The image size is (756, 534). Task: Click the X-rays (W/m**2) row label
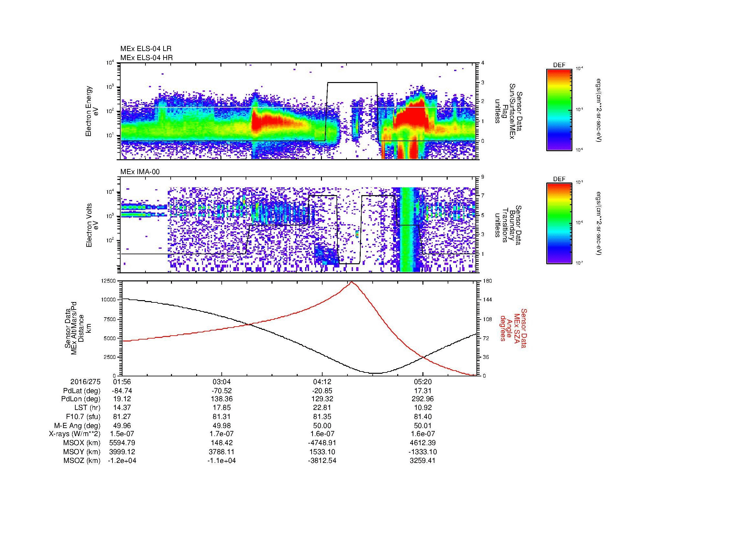point(74,434)
